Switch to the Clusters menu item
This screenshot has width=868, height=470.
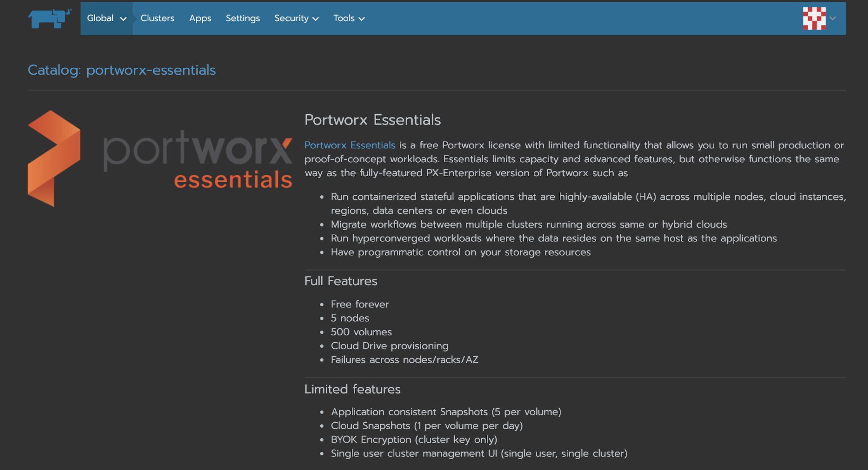click(157, 18)
